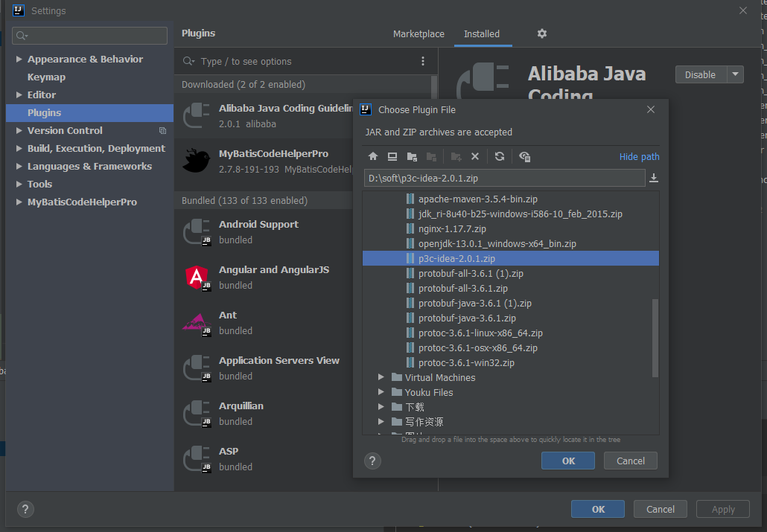This screenshot has width=767, height=532.
Task: Refresh the file tree
Action: tap(500, 156)
